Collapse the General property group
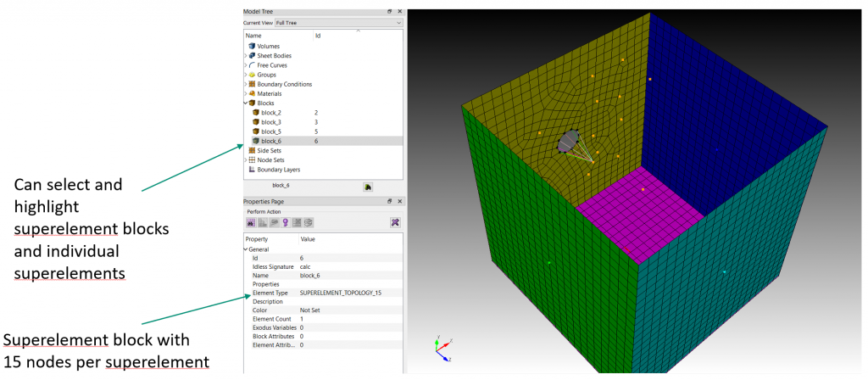This screenshot has height=380, width=868. 246,249
